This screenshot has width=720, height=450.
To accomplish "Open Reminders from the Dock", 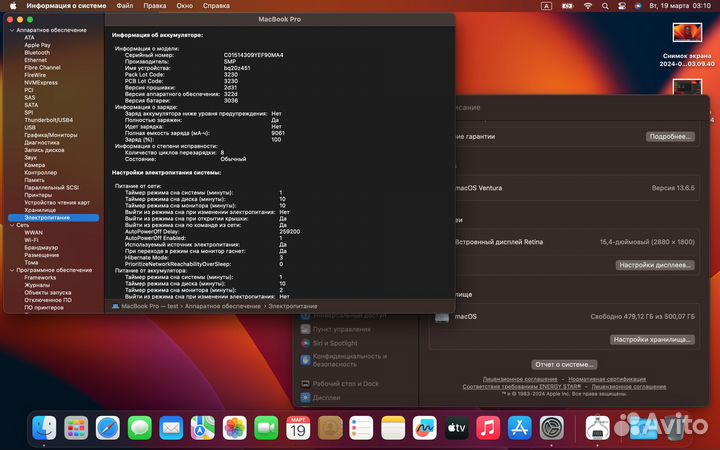I will click(361, 428).
